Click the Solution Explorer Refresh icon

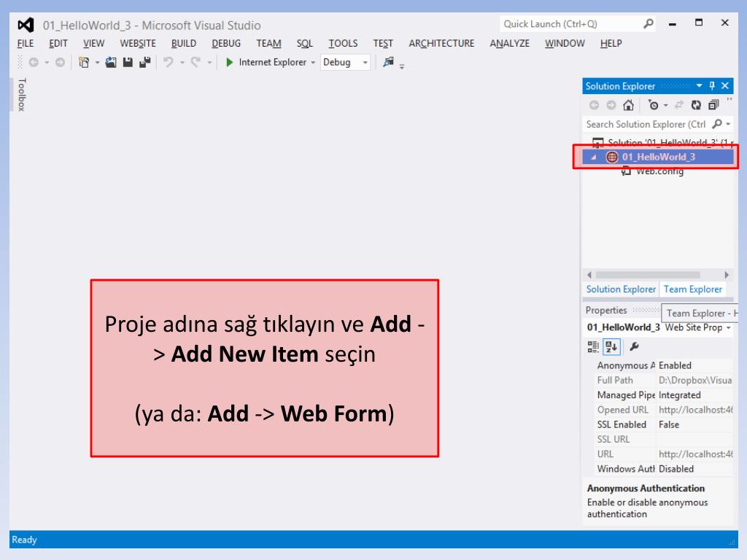[696, 105]
